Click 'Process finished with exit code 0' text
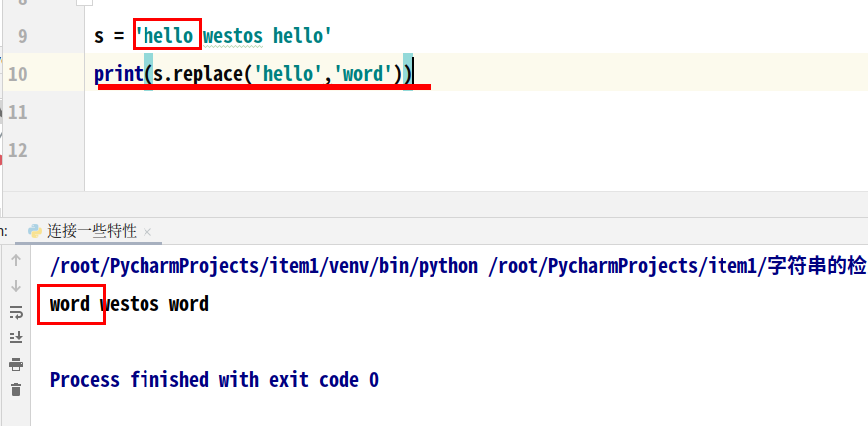The image size is (868, 426). tap(214, 380)
